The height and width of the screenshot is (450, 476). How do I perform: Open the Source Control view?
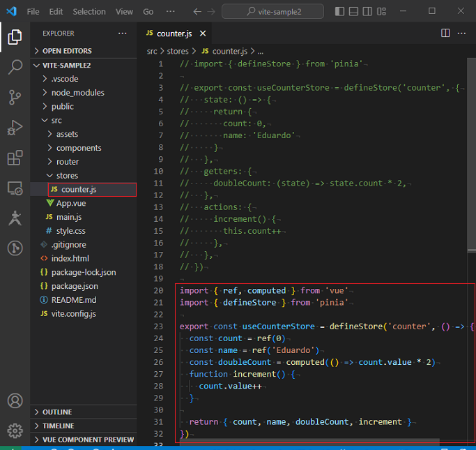pos(15,97)
